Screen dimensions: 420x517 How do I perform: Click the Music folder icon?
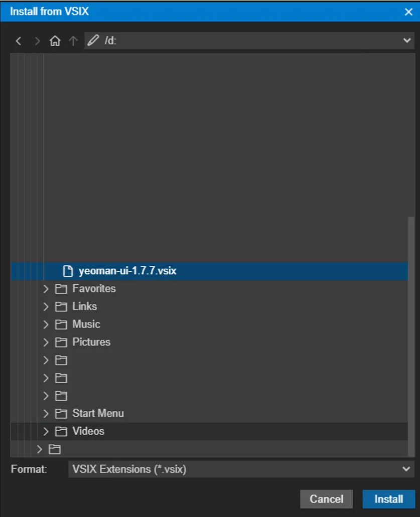coord(61,324)
